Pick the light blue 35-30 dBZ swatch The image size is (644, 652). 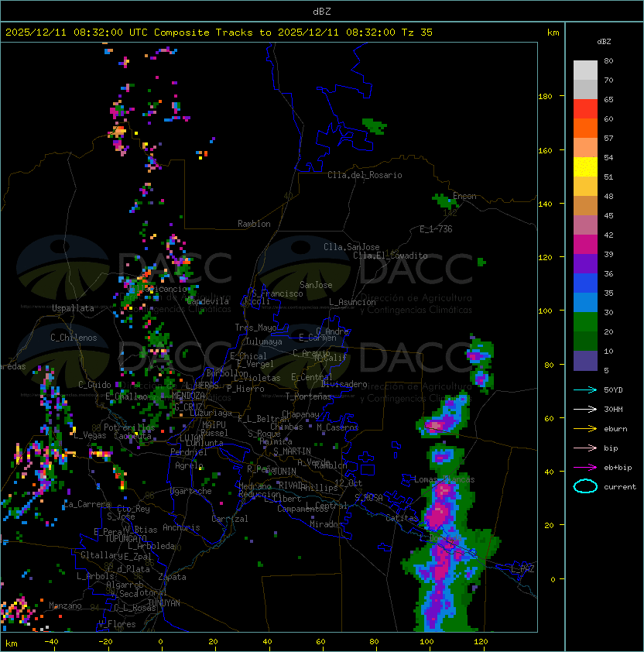585,302
